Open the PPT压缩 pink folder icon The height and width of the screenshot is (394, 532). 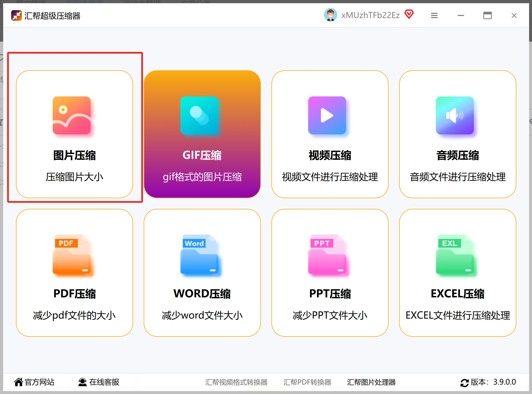[x=327, y=255]
